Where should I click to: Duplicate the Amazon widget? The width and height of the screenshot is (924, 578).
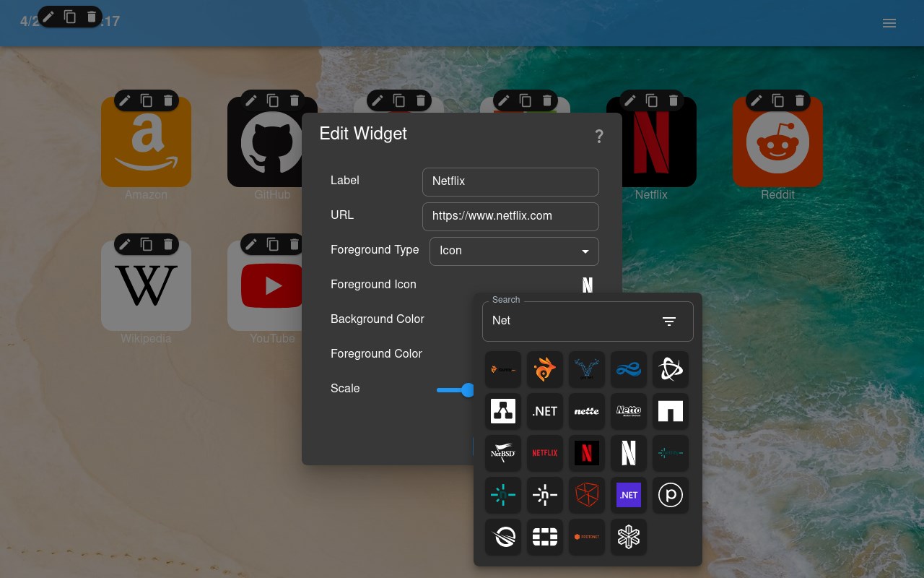point(147,100)
